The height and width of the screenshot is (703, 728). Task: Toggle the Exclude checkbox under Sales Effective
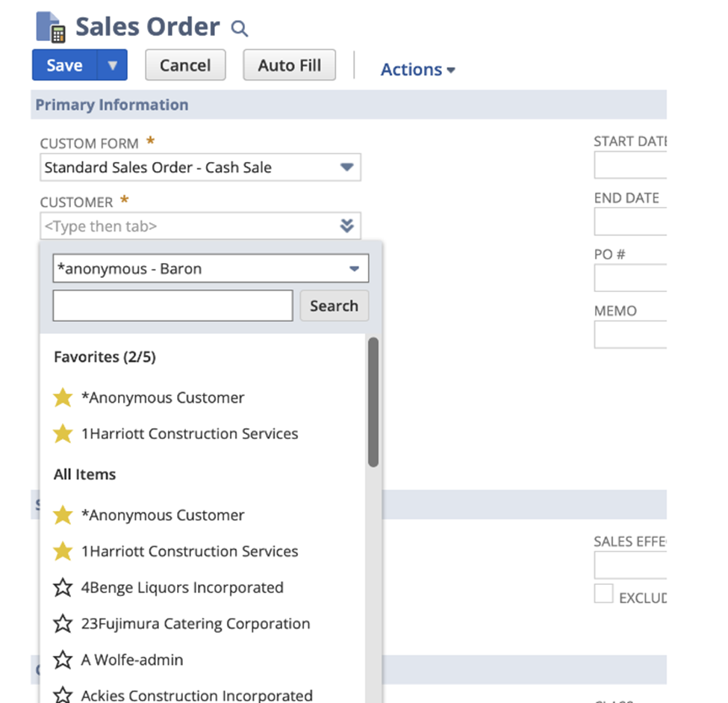click(603, 594)
